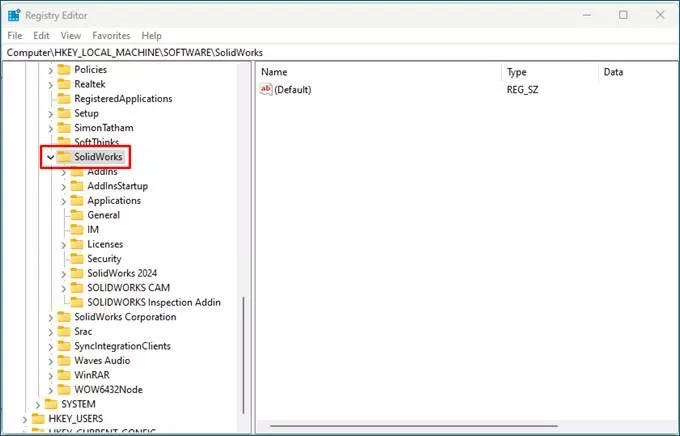Expand the SimonTatham key
Viewport: 680px width, 436px height.
click(x=51, y=128)
